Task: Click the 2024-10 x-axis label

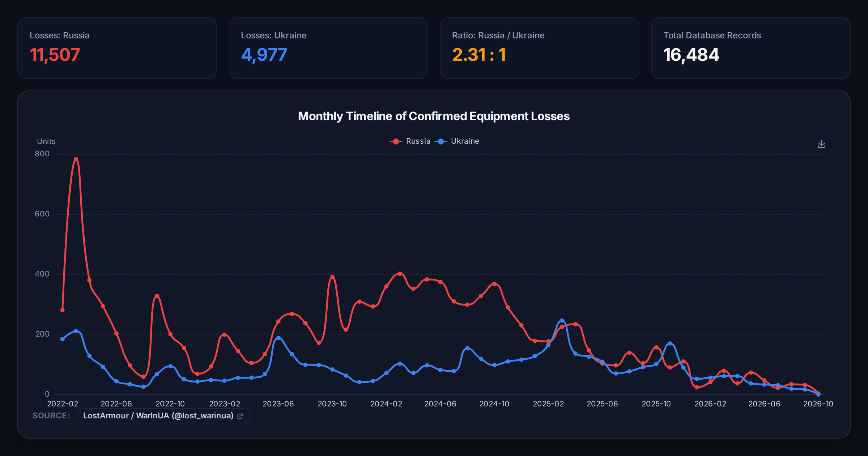Action: click(494, 404)
